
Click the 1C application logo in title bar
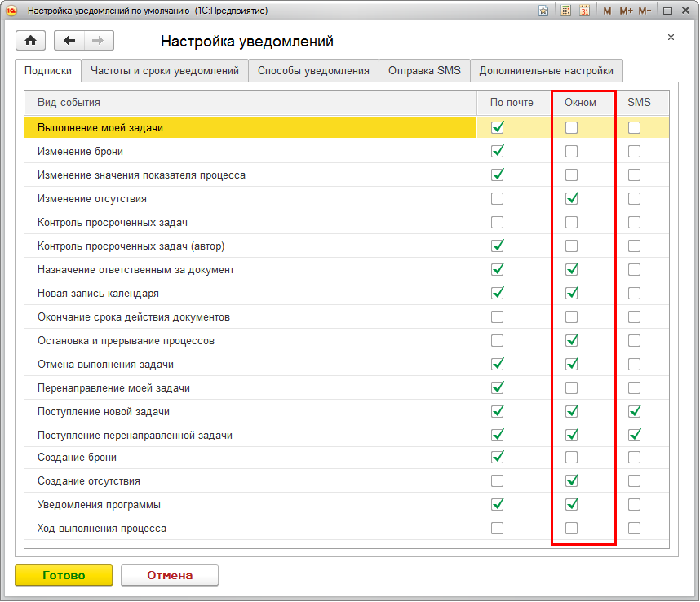pos(11,11)
